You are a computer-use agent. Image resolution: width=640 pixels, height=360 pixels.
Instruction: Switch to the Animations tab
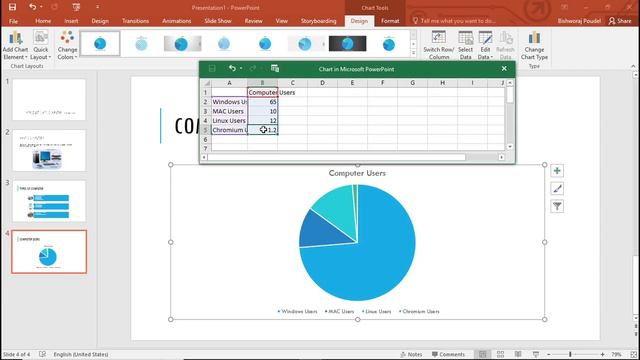click(x=176, y=21)
